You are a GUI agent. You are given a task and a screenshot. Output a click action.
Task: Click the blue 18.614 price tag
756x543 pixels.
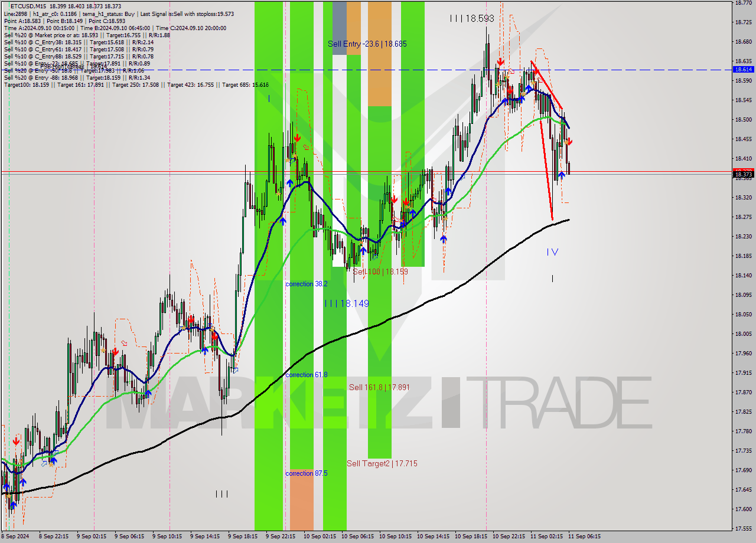(x=743, y=69)
